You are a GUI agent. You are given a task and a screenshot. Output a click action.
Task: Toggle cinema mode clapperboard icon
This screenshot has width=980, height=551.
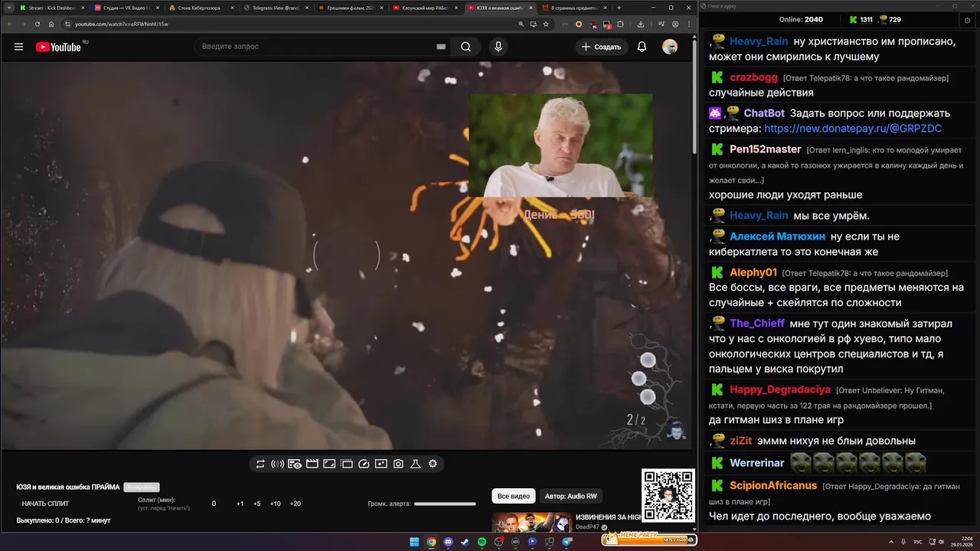(312, 464)
